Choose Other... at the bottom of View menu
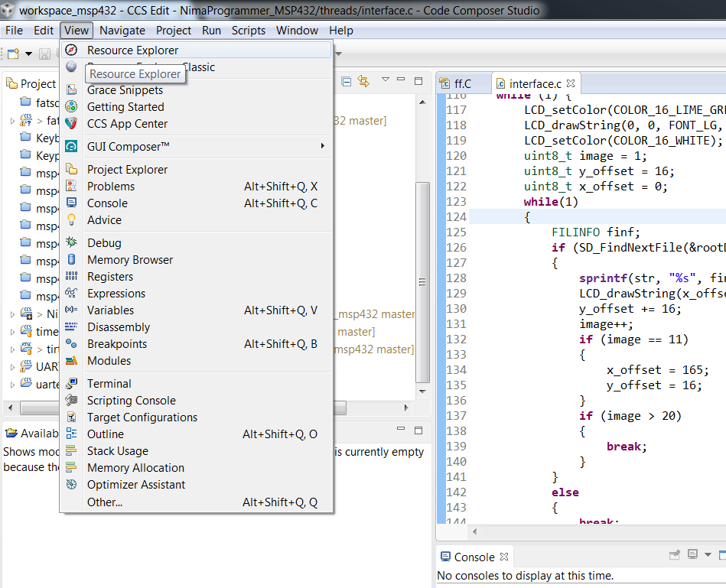This screenshot has height=588, width=726. pos(196,502)
